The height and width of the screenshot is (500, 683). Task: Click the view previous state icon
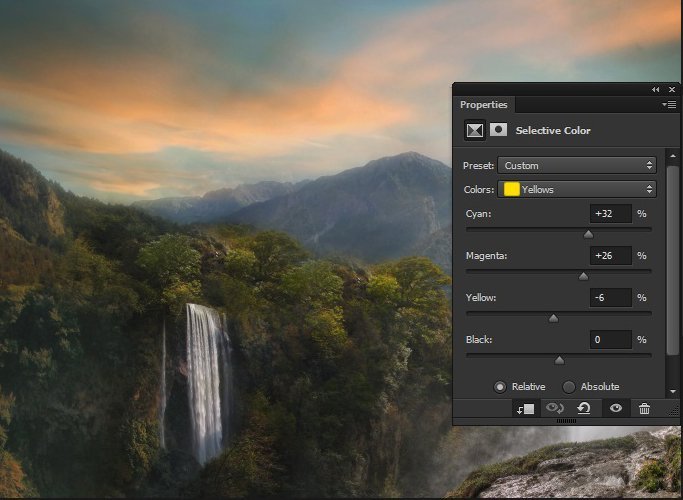(554, 408)
